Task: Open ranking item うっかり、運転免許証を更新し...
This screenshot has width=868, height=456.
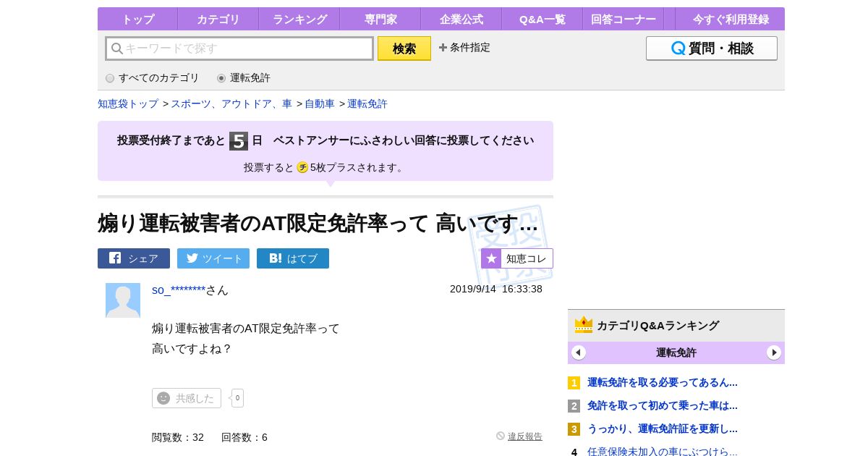Action: pyautogui.click(x=663, y=428)
